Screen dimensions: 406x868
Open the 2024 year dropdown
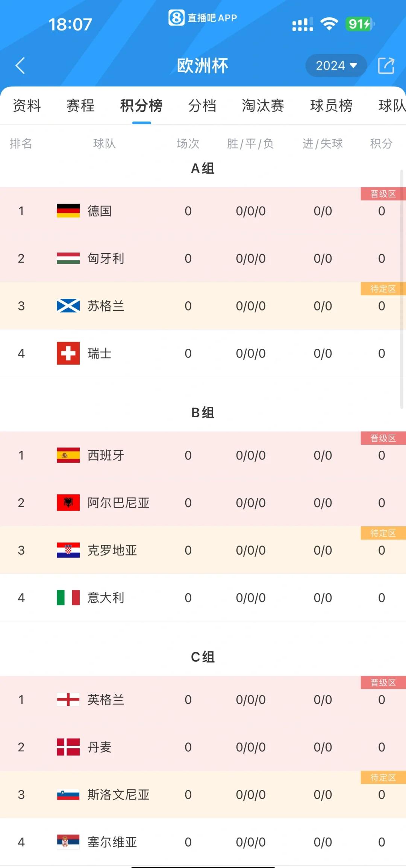coord(336,65)
